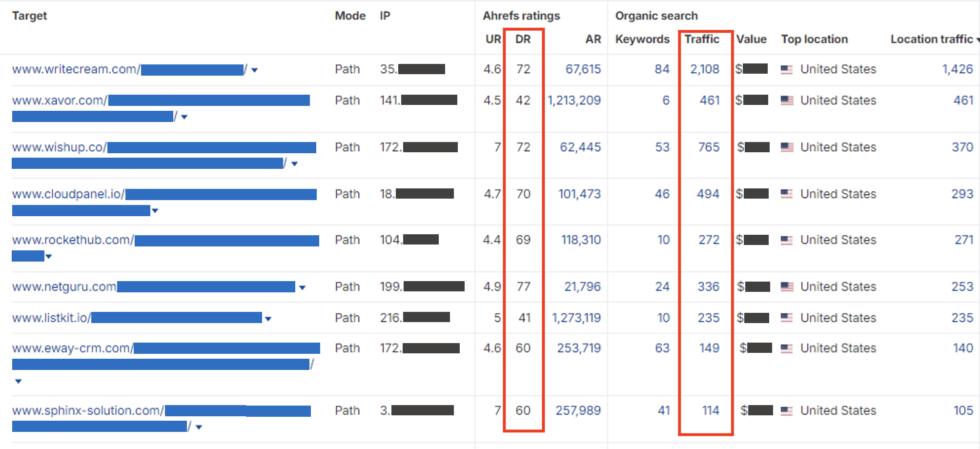
Task: Sort by the Location traffic column
Action: tap(932, 40)
